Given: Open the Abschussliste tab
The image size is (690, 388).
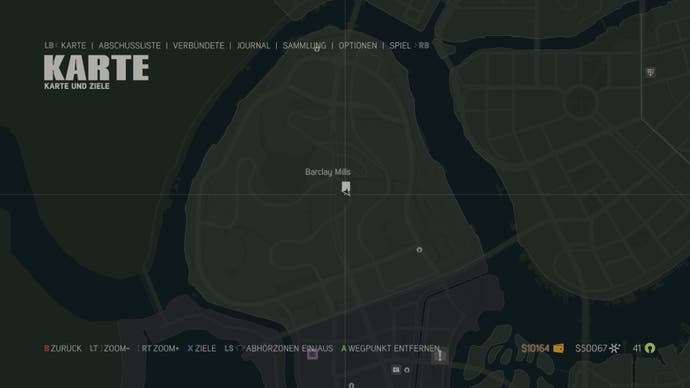Looking at the screenshot, I should click(129, 45).
